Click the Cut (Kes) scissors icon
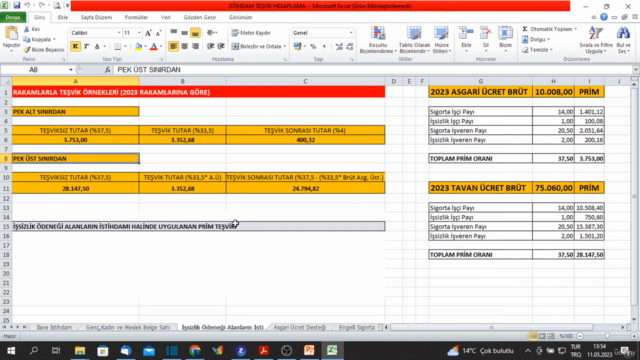This screenshot has height=360, width=640. point(27,29)
